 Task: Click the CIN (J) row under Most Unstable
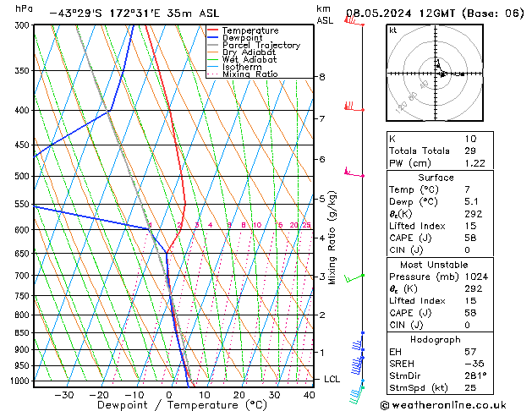(440, 325)
